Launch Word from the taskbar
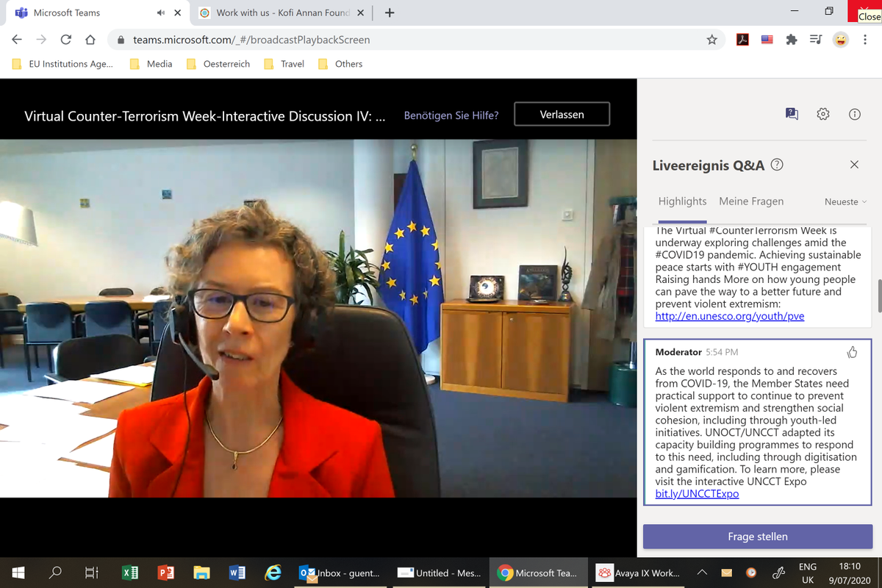 pos(237,573)
